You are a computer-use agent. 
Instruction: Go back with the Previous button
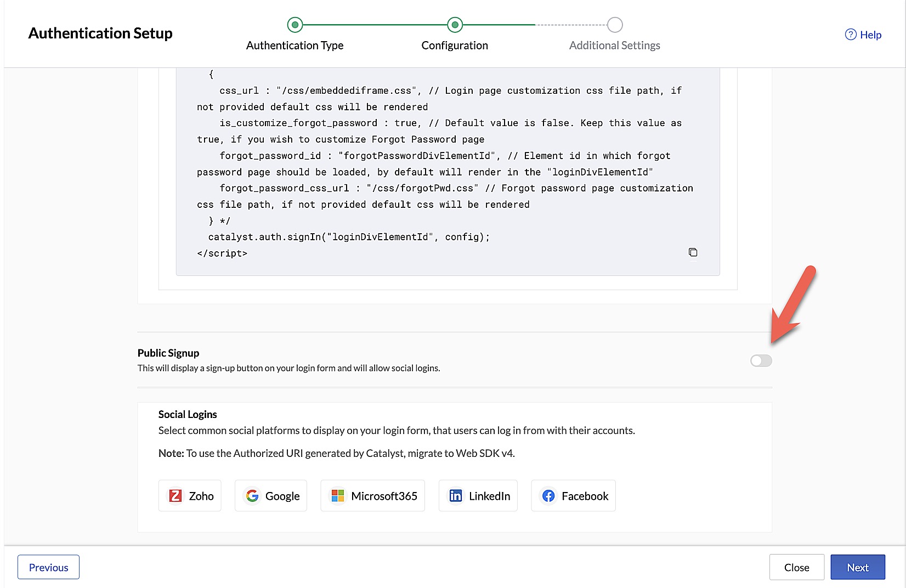(x=48, y=567)
